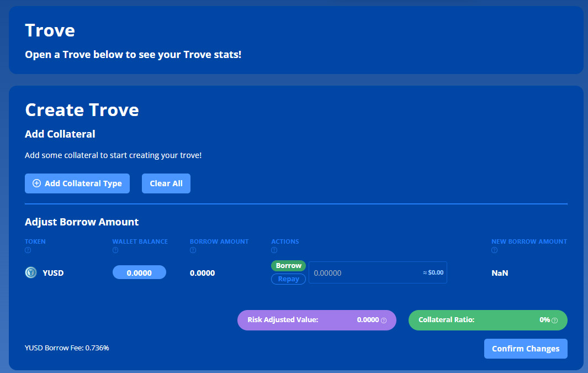Click the 'YUSD' token name text
The image size is (588, 373).
point(53,273)
